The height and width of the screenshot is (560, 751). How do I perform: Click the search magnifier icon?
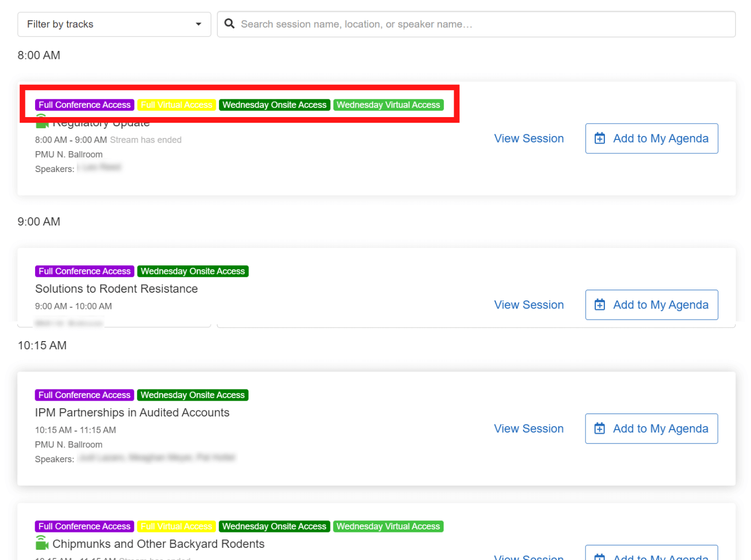pyautogui.click(x=230, y=24)
